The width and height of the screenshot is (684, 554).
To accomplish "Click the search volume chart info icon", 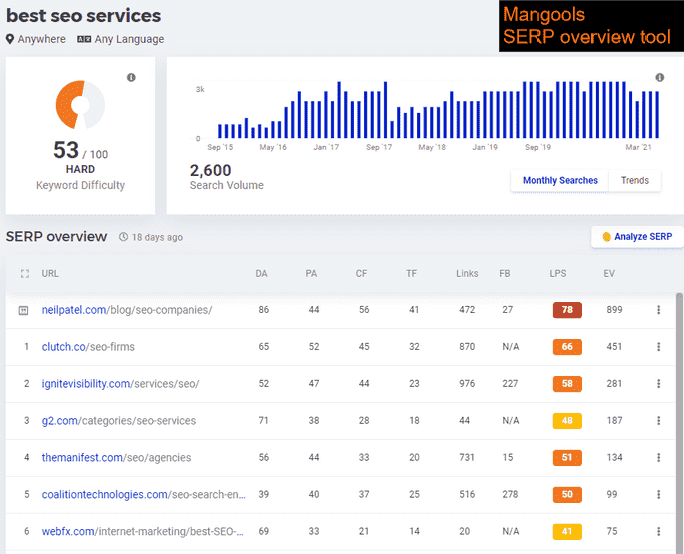I will (x=659, y=77).
